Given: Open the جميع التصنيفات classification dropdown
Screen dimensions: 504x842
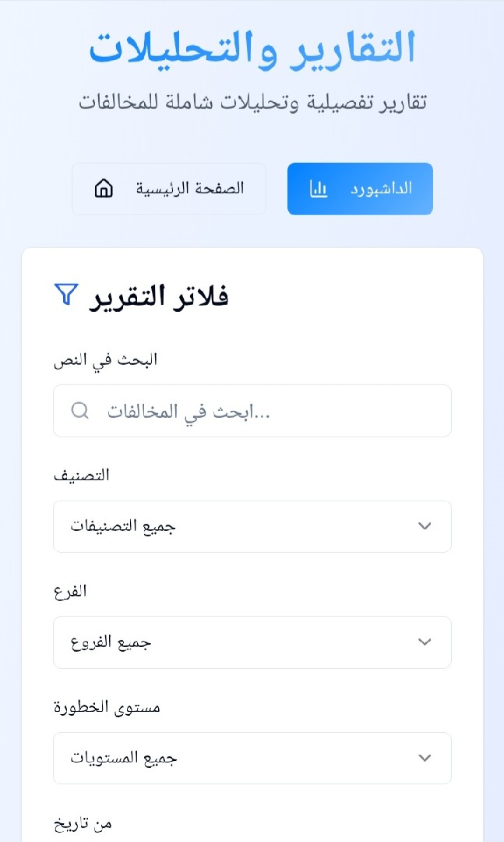Looking at the screenshot, I should (x=252, y=526).
